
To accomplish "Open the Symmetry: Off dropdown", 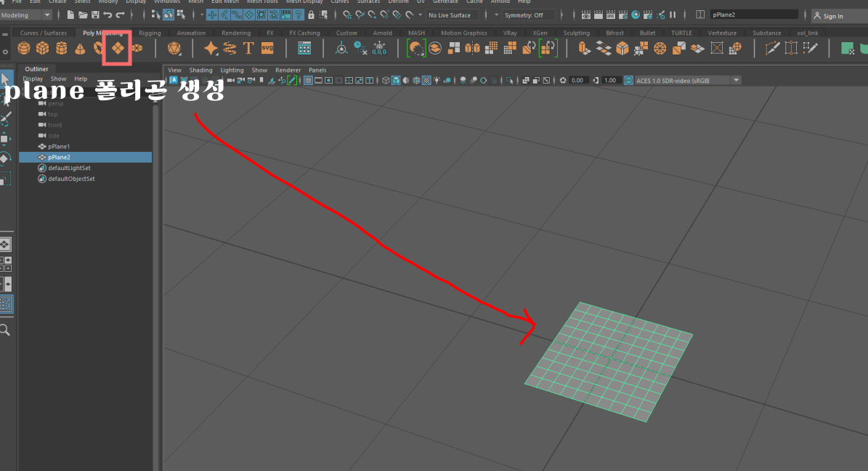I will 527,15.
